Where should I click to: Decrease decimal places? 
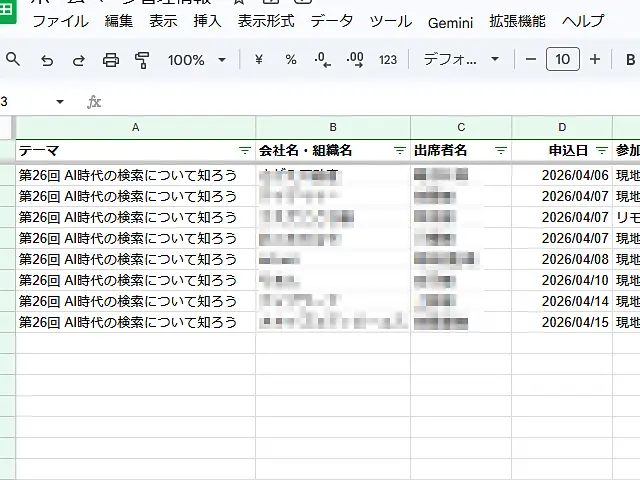point(322,60)
